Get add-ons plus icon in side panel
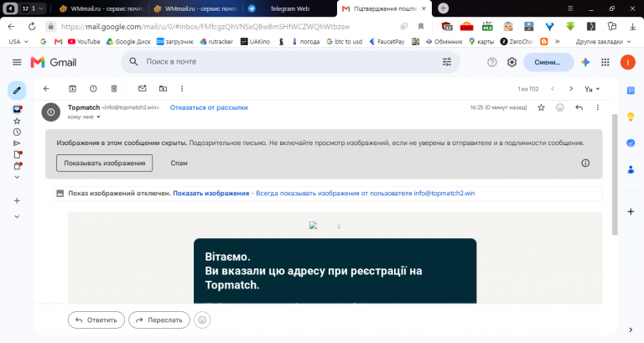The height and width of the screenshot is (343, 644). click(631, 212)
